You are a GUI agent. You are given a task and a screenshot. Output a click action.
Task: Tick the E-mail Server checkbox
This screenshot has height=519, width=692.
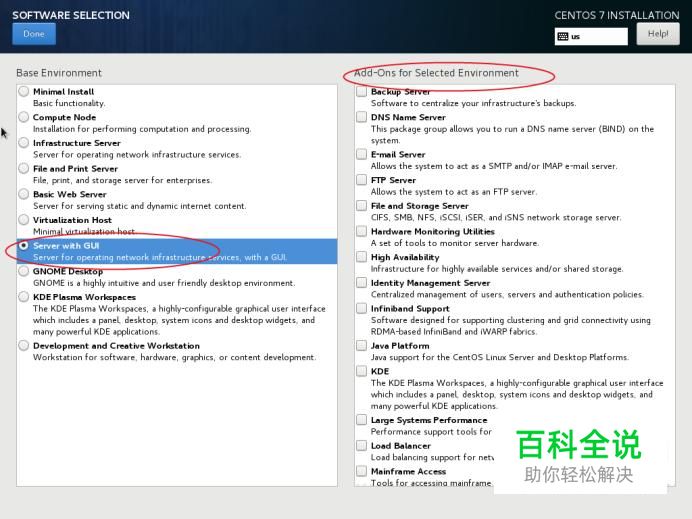(361, 154)
